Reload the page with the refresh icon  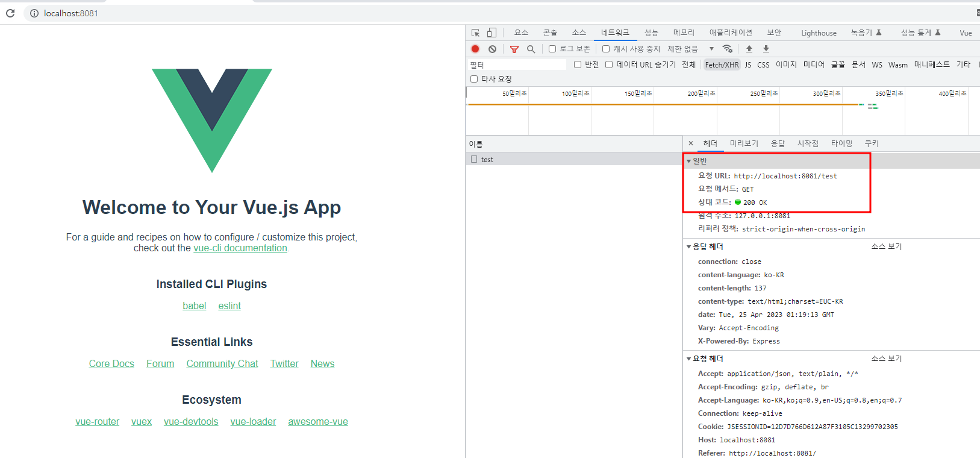point(10,13)
